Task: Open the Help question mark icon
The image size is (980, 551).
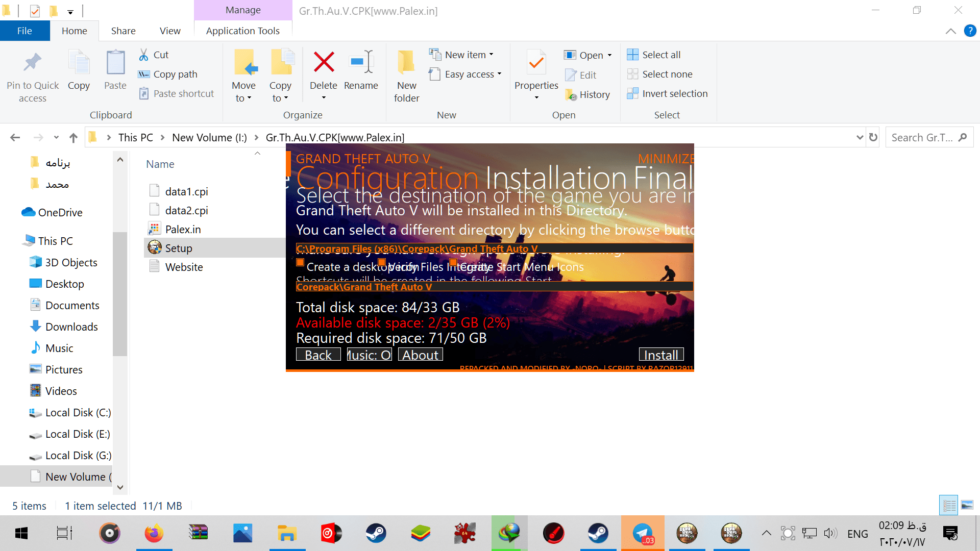Action: (x=970, y=31)
